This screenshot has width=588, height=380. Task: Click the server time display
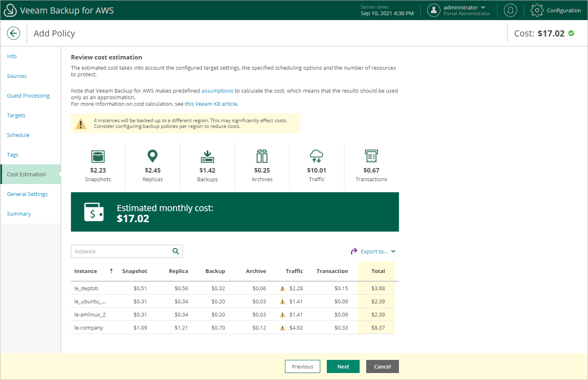tap(387, 10)
